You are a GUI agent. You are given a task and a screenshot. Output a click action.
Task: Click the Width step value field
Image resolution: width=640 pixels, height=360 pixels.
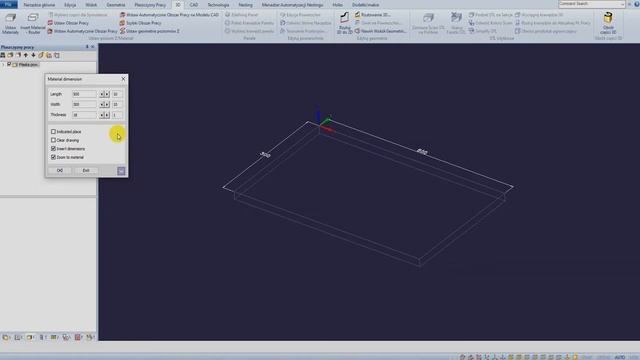(117, 104)
